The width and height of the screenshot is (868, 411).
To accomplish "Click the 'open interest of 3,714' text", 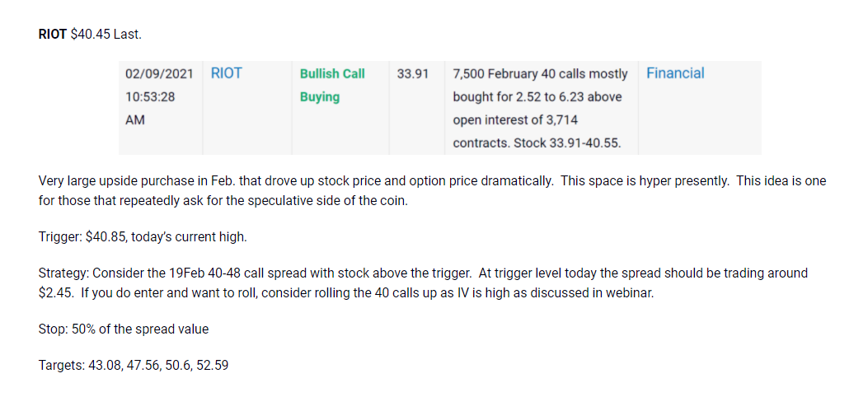I will (x=515, y=120).
